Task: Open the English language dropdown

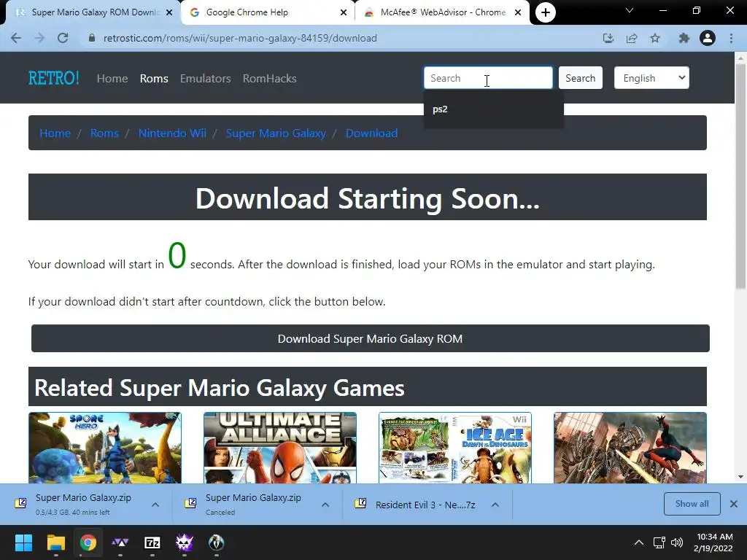Action: 651,78
